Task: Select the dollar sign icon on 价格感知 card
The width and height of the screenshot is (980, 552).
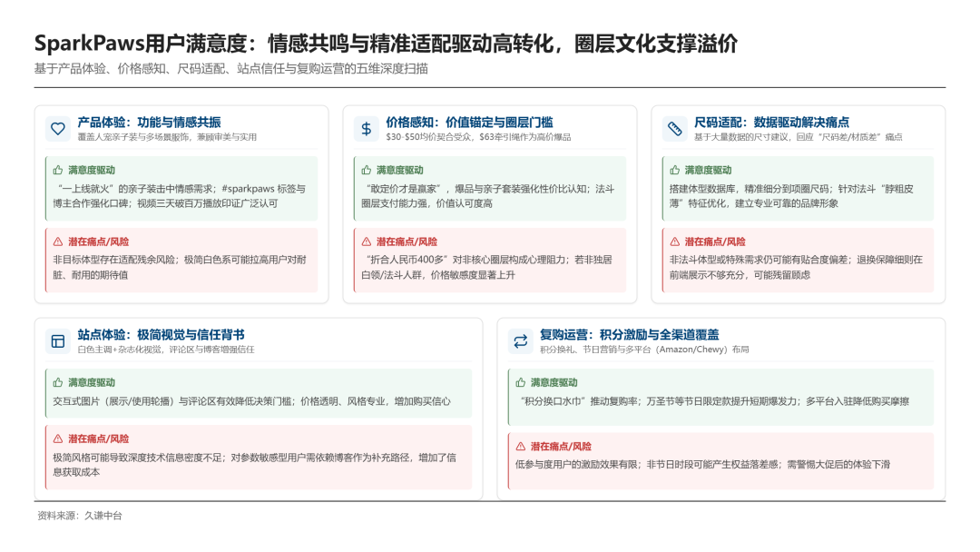Action: click(x=366, y=129)
